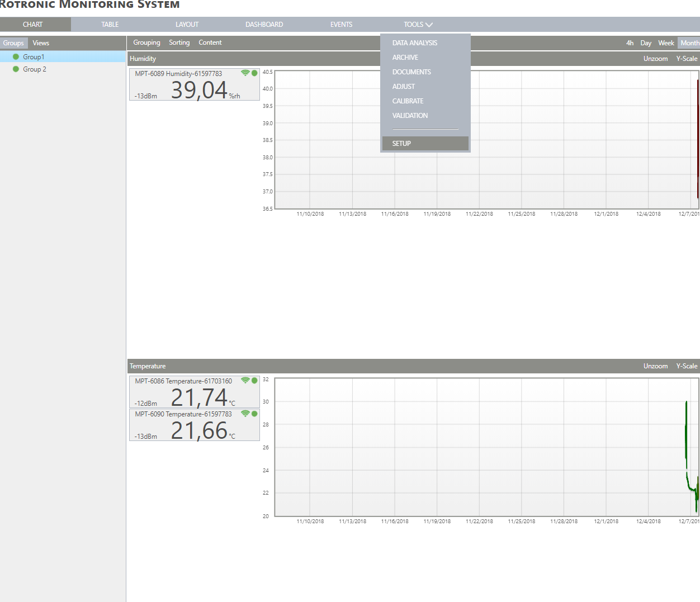Click Y-Scale in the Temperature panel
The width and height of the screenshot is (700, 602).
687,366
